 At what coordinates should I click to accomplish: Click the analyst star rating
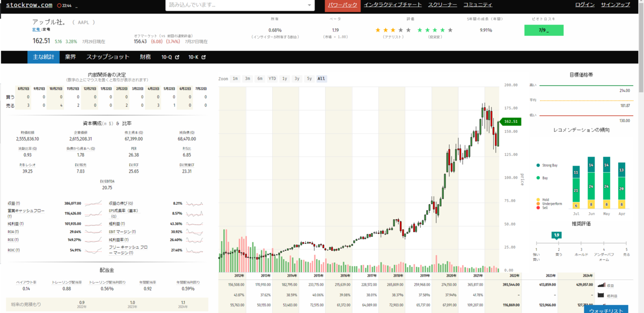pos(393,30)
